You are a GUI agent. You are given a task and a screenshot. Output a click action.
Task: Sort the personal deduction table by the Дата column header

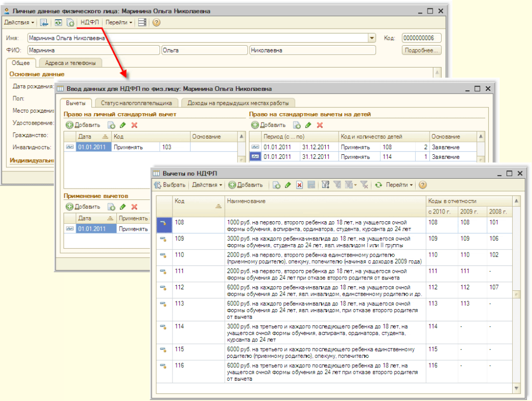coord(94,137)
